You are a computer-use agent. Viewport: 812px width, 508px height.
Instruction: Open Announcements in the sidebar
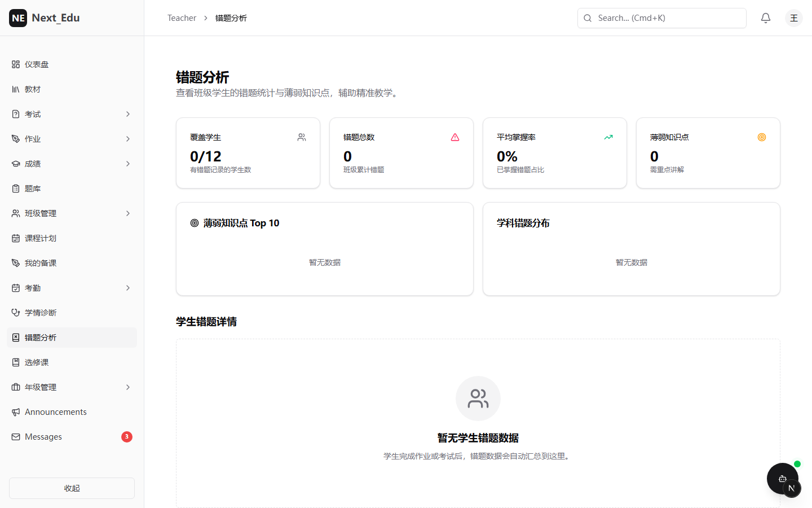72,412
